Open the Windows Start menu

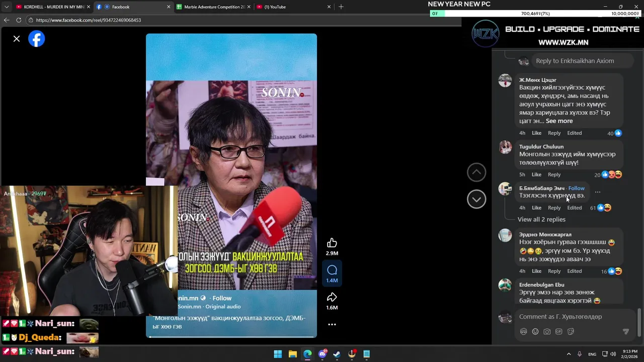[278, 354]
